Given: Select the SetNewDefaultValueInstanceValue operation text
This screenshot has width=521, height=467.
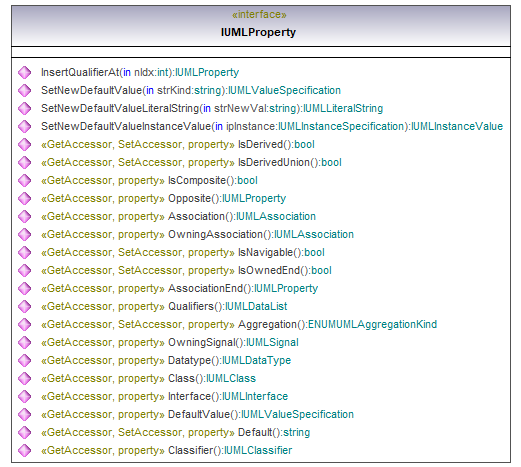Looking at the screenshot, I should pyautogui.click(x=272, y=126).
